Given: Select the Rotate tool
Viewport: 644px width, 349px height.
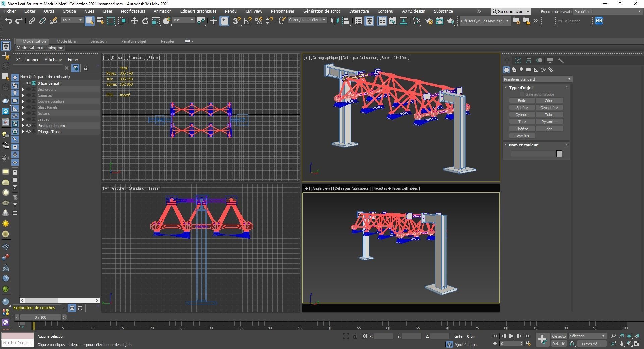Looking at the screenshot, I should coord(145,21).
